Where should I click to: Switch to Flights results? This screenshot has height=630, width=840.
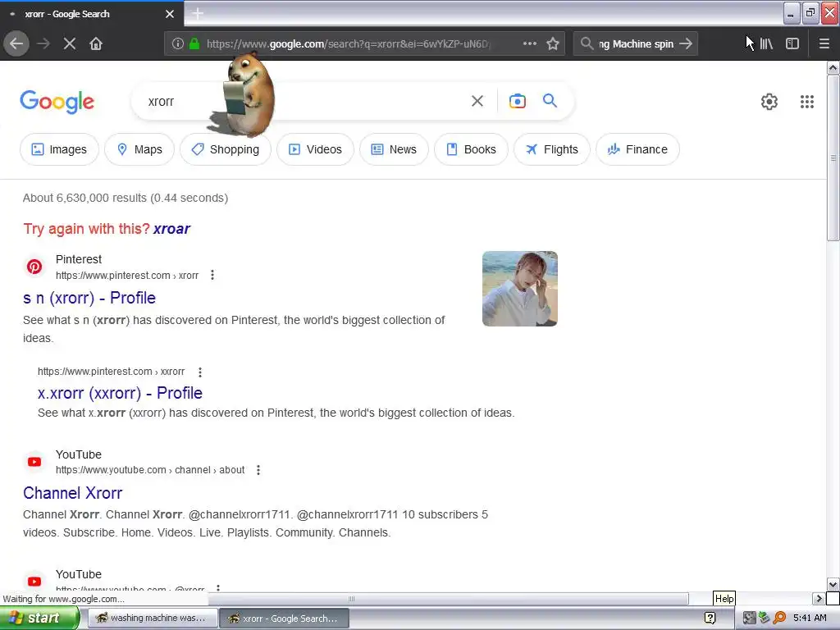click(552, 149)
